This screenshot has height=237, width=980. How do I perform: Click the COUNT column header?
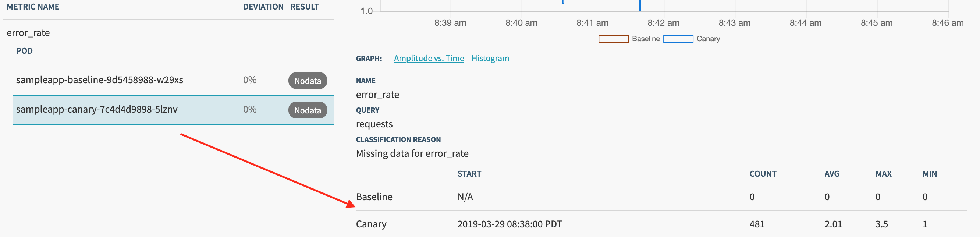(763, 173)
